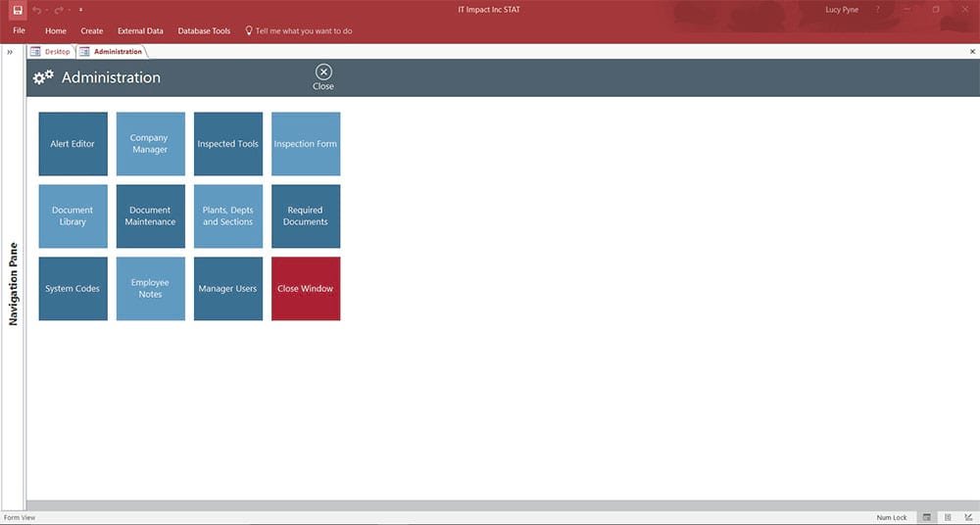Click the circled X Close icon
This screenshot has height=525, width=980.
(323, 72)
